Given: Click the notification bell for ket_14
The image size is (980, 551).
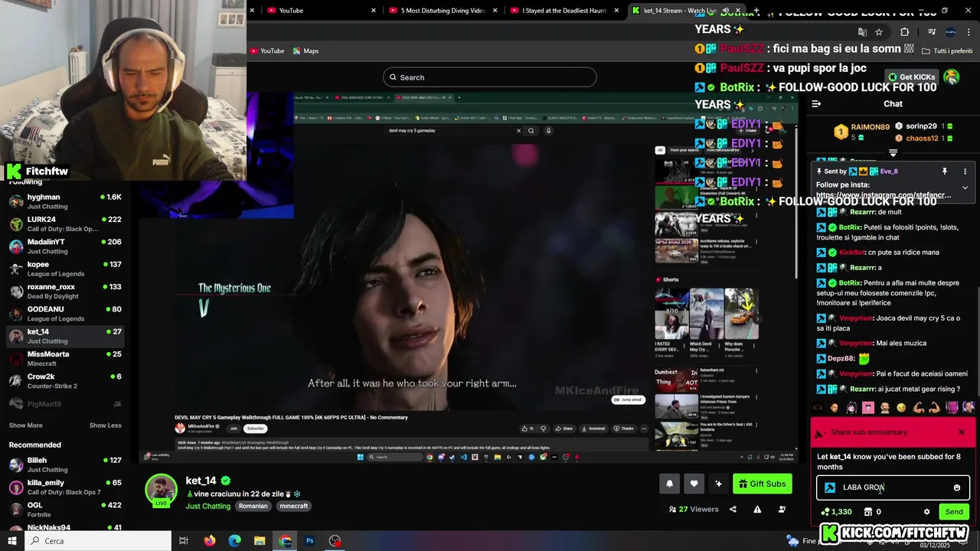Looking at the screenshot, I should pyautogui.click(x=670, y=484).
